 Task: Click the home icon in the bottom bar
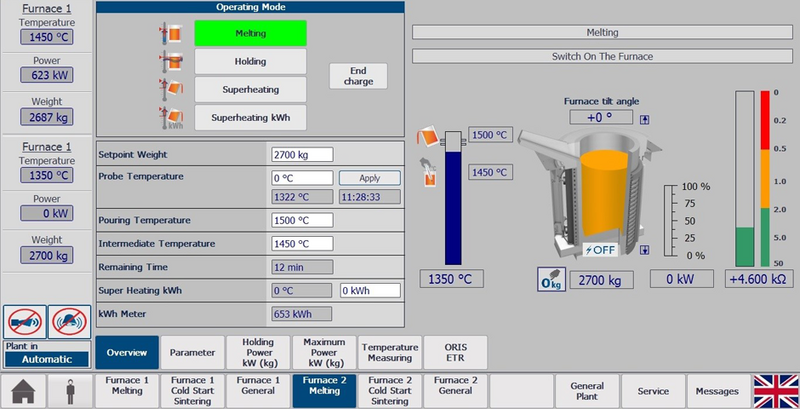coord(24,391)
